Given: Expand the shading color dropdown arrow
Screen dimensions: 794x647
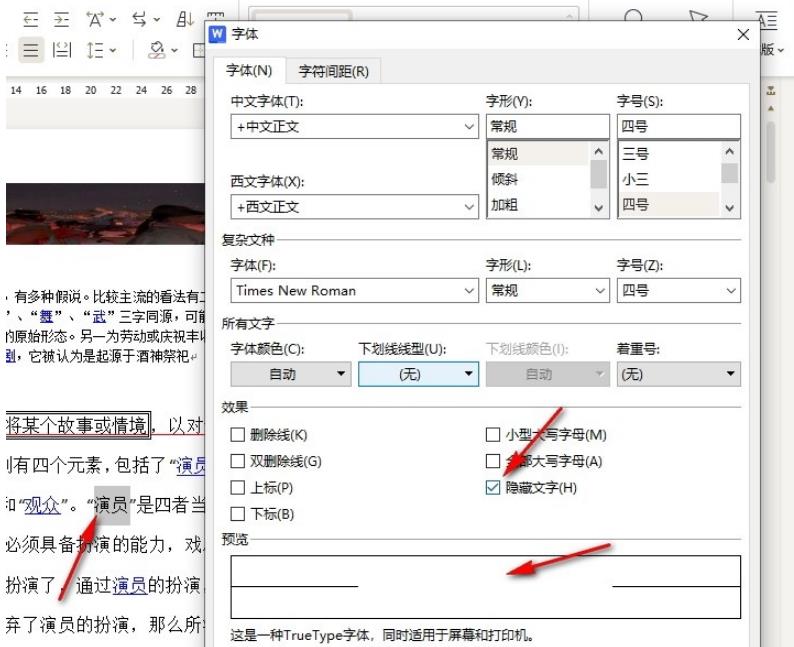Looking at the screenshot, I should (x=174, y=50).
